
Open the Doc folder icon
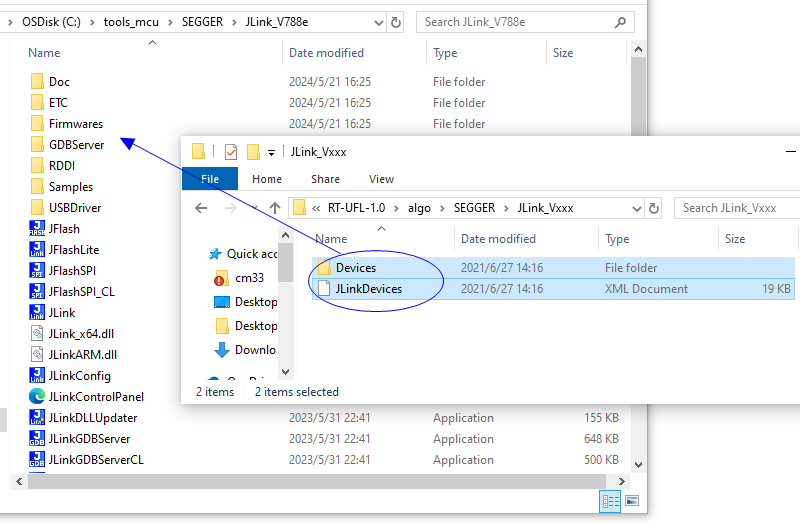coord(37,82)
